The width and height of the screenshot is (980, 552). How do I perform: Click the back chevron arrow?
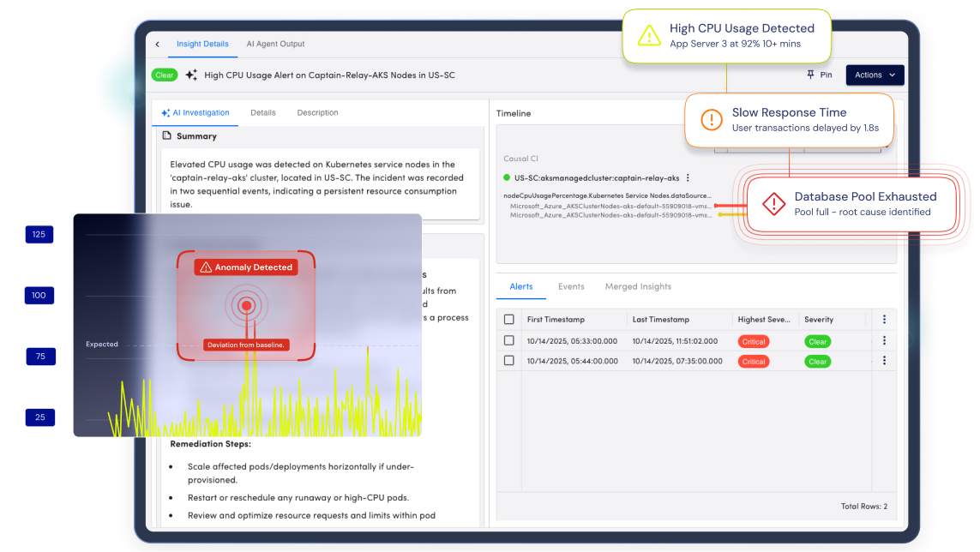pyautogui.click(x=158, y=45)
